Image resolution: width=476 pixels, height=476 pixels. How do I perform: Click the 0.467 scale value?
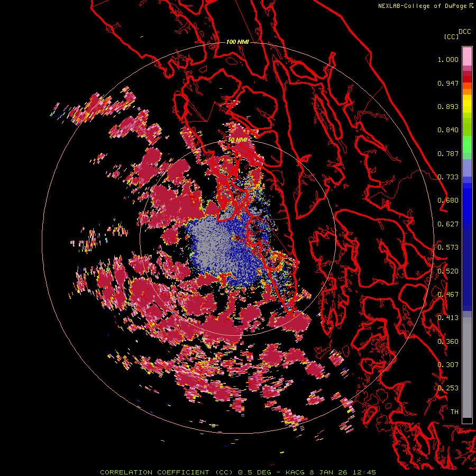(x=448, y=295)
